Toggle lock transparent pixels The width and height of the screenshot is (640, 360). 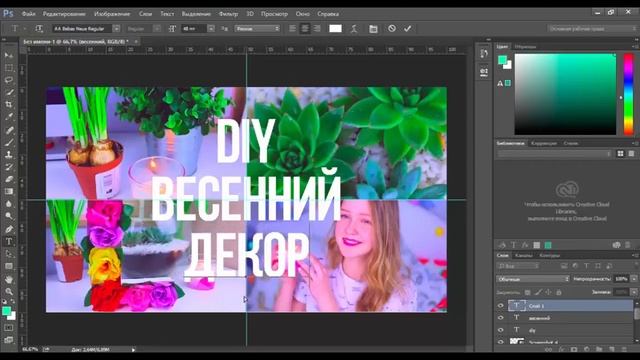pyautogui.click(x=527, y=292)
